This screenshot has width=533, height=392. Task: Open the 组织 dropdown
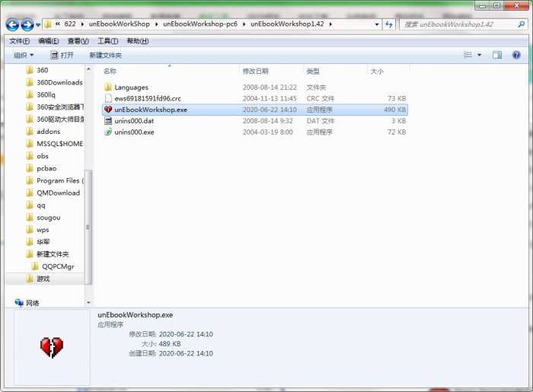(24, 55)
